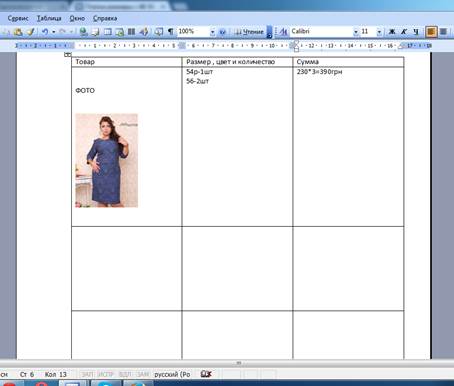Click the Drawing toolbar icon
454x386 pixels.
click(x=144, y=32)
